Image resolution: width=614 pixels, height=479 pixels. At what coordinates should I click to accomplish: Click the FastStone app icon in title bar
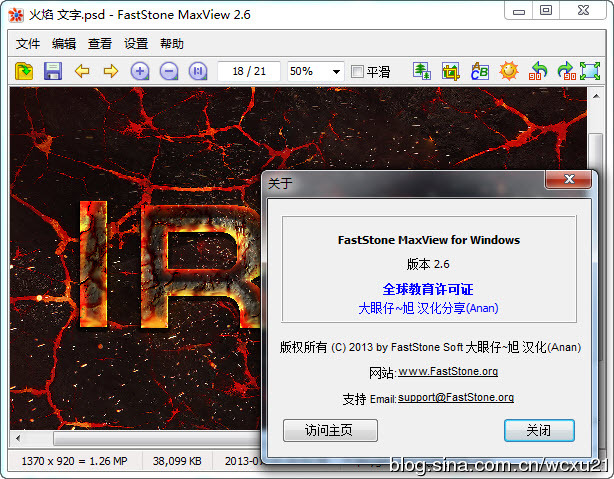point(16,15)
